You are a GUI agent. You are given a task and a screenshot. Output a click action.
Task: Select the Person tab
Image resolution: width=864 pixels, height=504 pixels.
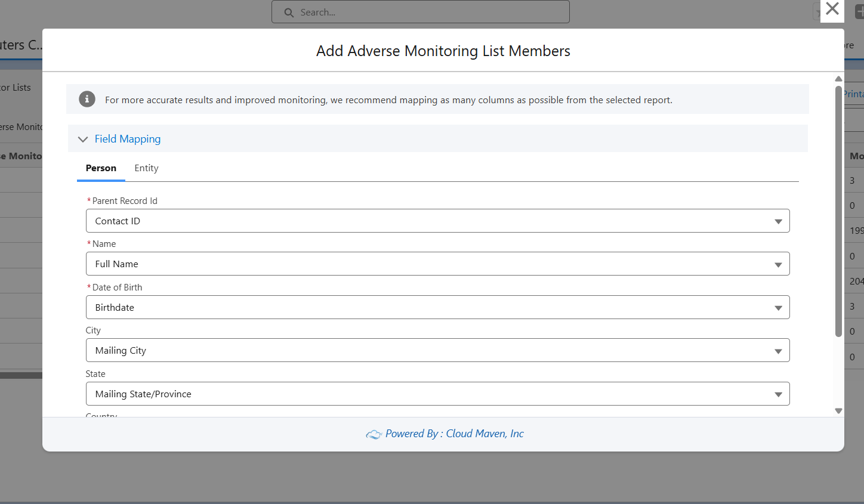pos(101,168)
